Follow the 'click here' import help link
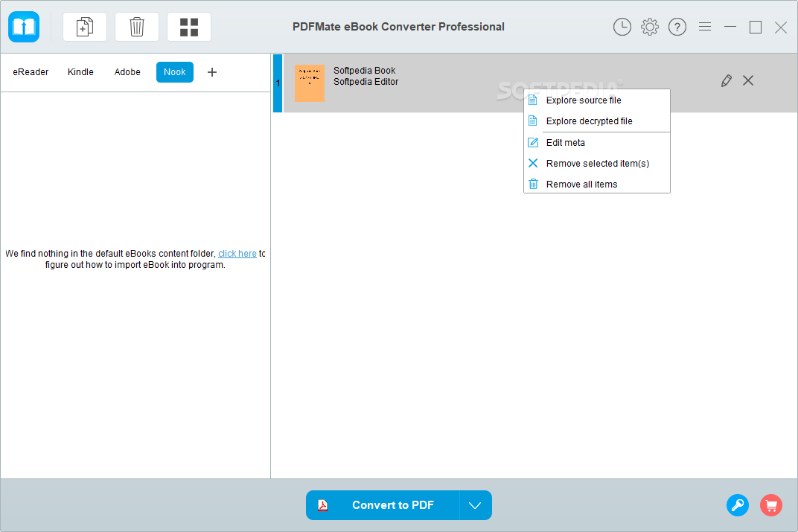This screenshot has width=798, height=532. [x=237, y=253]
